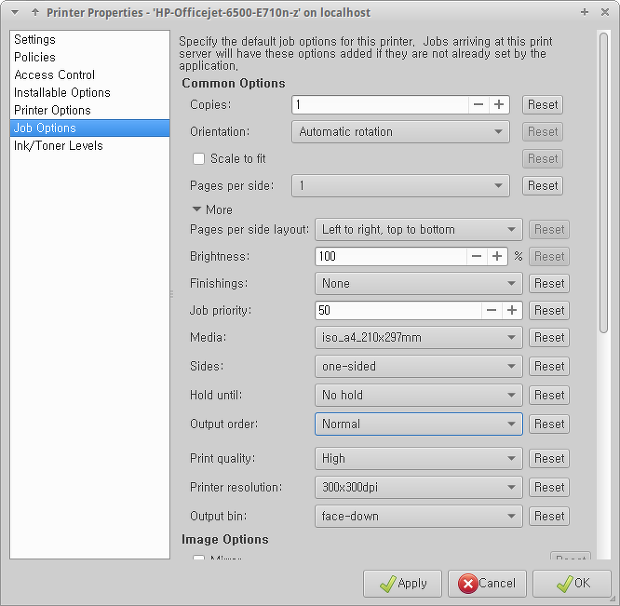Reset the Media option
The width and height of the screenshot is (620, 606).
click(x=549, y=338)
